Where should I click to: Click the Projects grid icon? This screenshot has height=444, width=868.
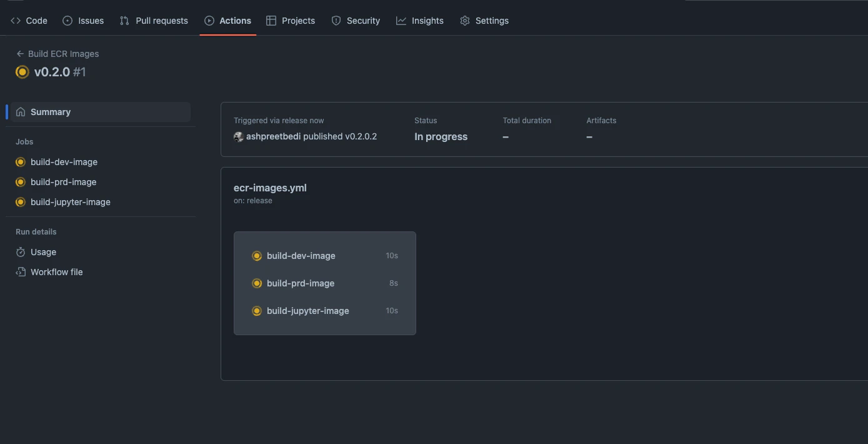[x=271, y=20]
